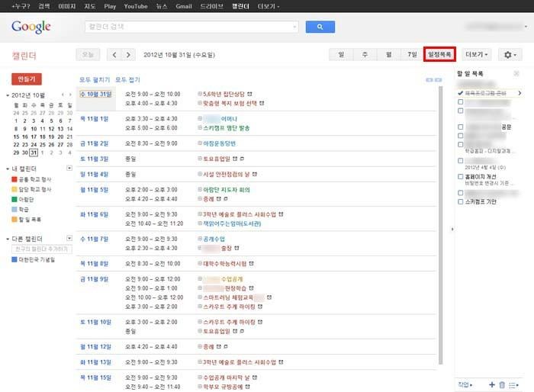Open the search options dropdown arrow
The width and height of the screenshot is (534, 392).
294,27
